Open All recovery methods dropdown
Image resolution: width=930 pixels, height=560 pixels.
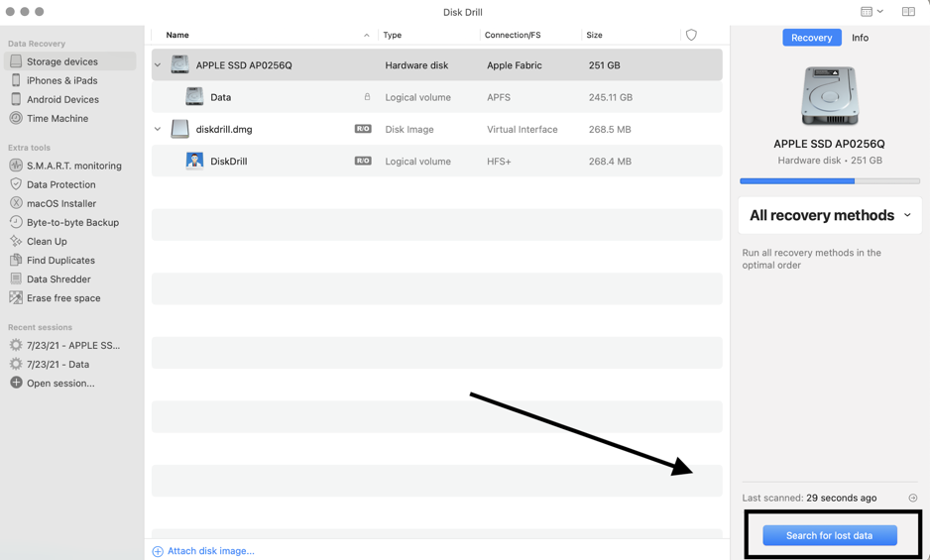click(x=830, y=215)
